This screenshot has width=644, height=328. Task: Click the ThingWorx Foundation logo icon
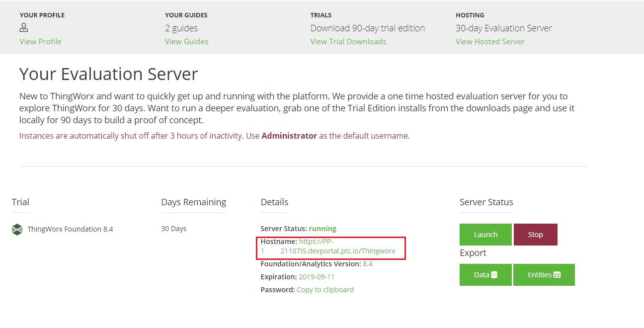(x=16, y=229)
